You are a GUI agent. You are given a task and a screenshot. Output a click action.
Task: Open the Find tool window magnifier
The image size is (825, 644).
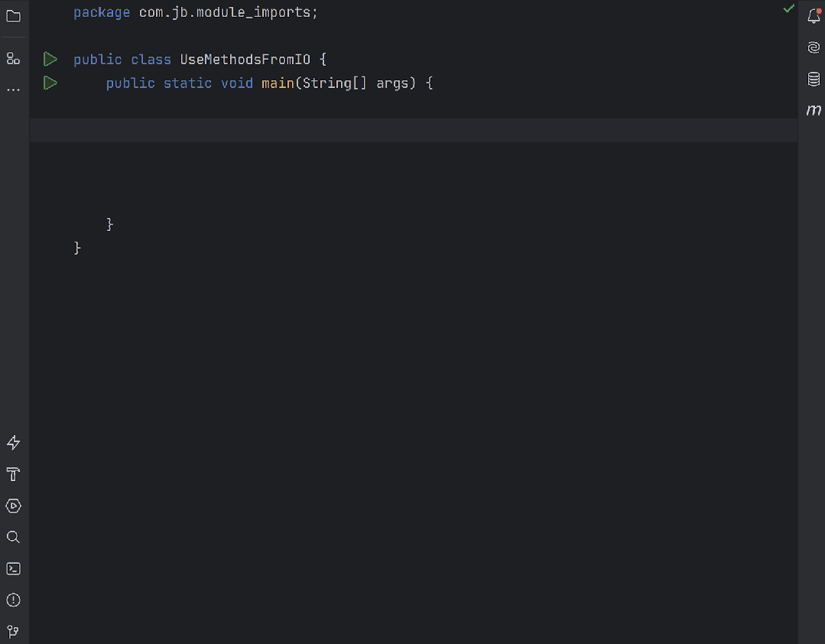13,537
